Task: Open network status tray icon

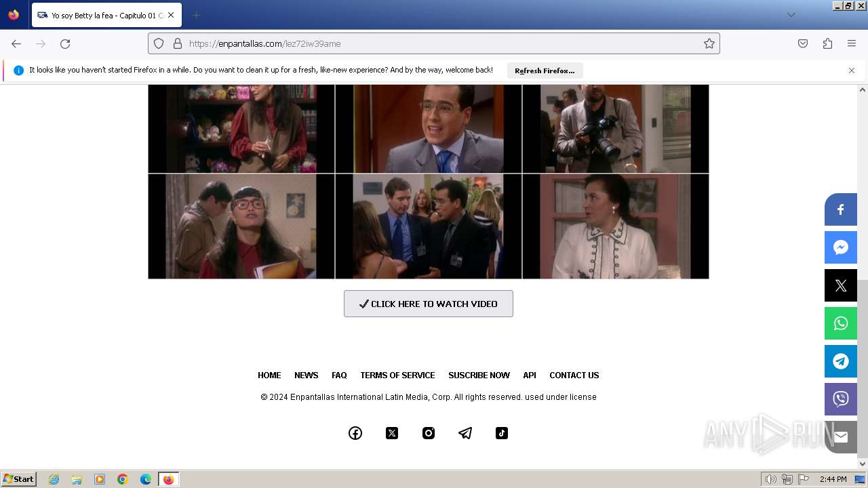Action: 787,479
